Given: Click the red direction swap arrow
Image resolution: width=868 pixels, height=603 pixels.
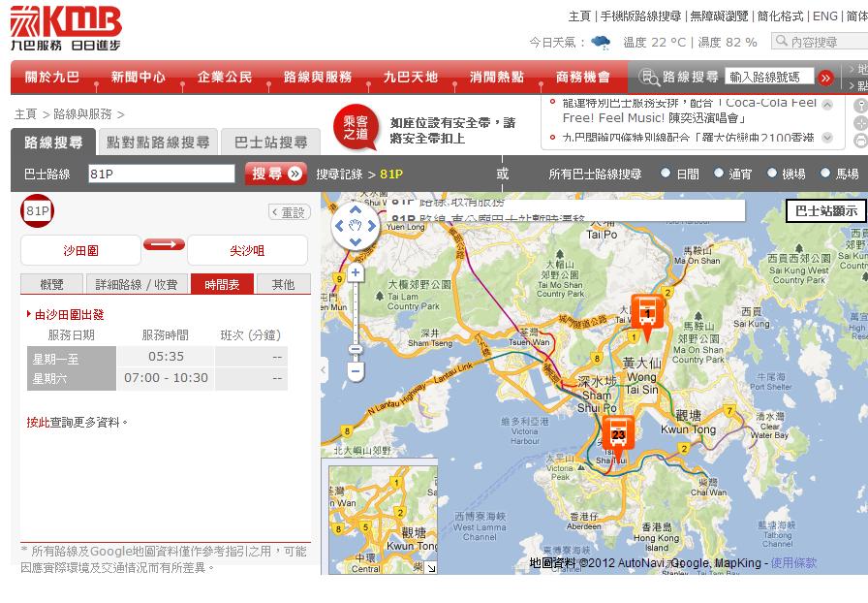Looking at the screenshot, I should 164,244.
